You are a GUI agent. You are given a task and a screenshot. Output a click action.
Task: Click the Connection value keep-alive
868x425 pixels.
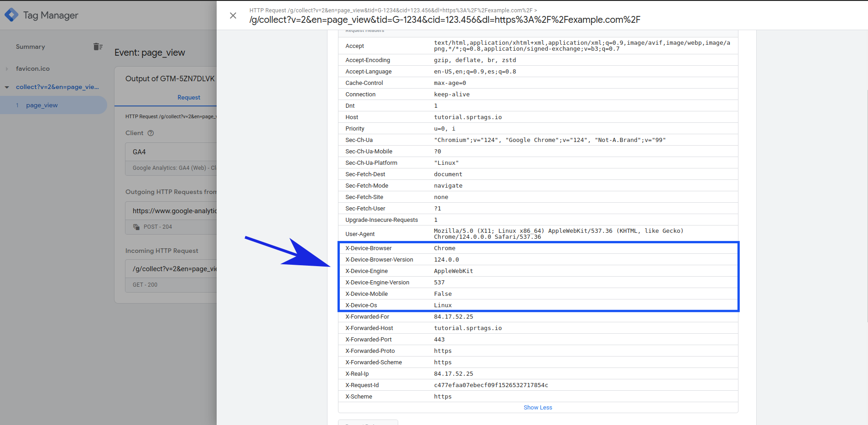(452, 94)
